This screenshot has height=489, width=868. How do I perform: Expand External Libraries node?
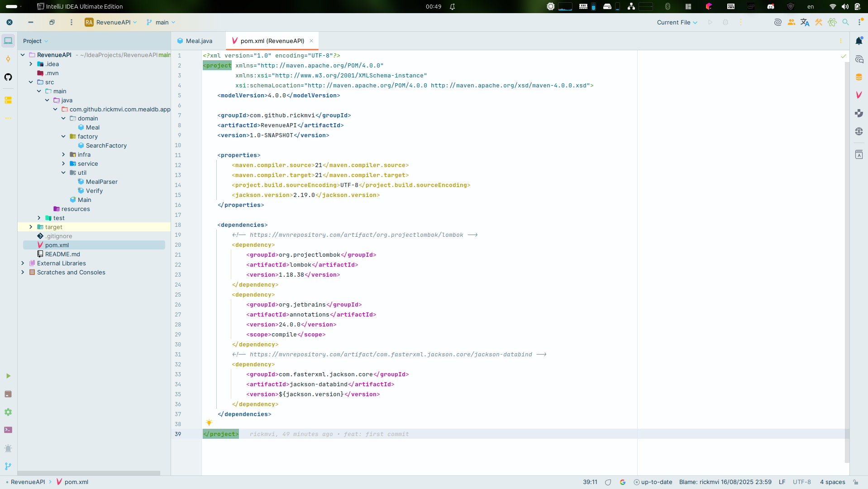(23, 263)
